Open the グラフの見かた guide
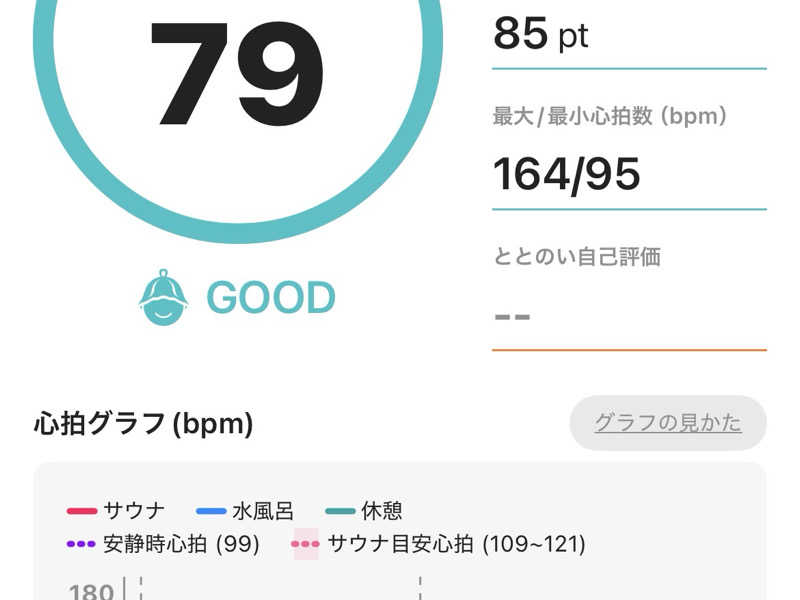 click(x=668, y=423)
